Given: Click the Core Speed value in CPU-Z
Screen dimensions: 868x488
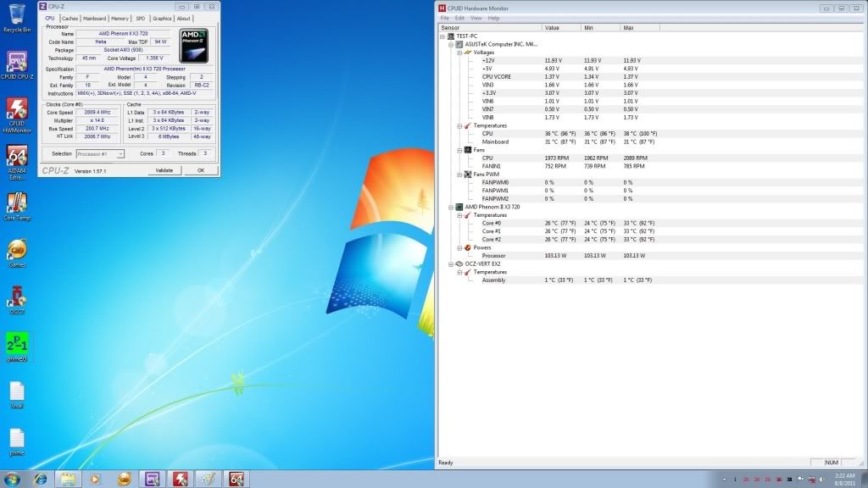Looking at the screenshot, I should [x=97, y=113].
